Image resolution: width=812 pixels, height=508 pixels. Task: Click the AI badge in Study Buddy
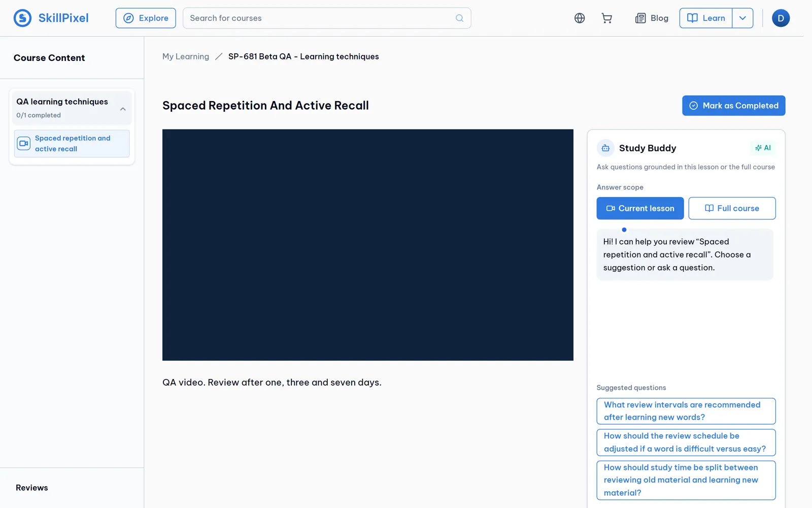[x=763, y=148]
